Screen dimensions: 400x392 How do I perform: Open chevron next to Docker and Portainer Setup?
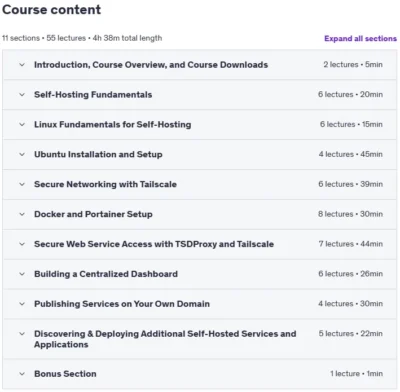(22, 214)
